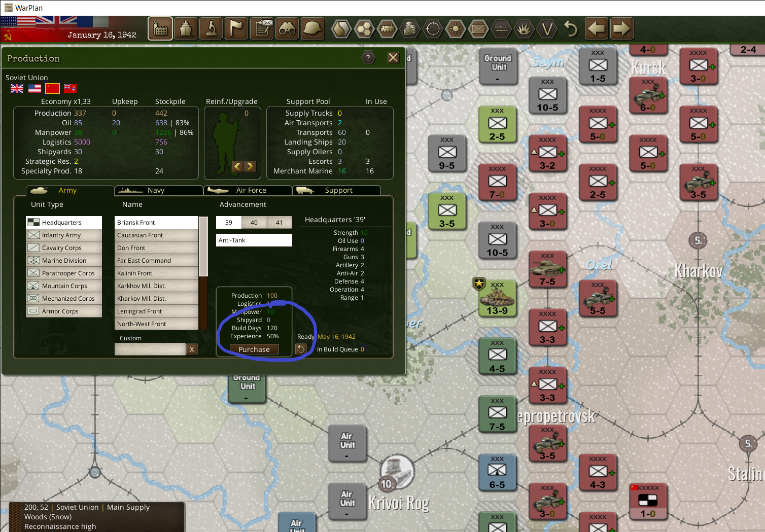
Task: Switch to the Air Force tab
Action: tap(248, 190)
